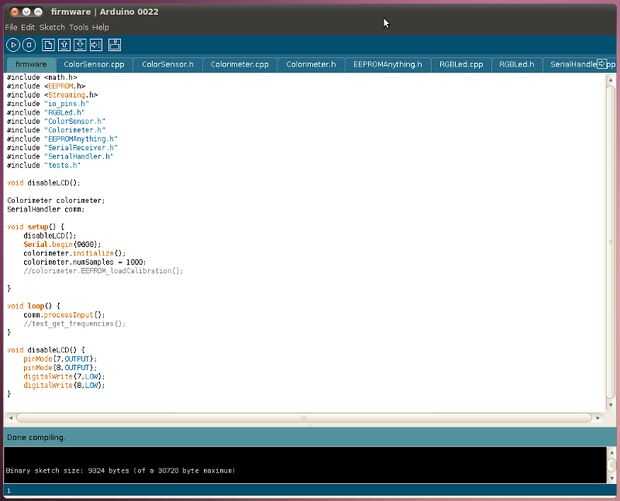Screen dimensions: 620x501
Task: Open the Help menu
Action: point(100,27)
